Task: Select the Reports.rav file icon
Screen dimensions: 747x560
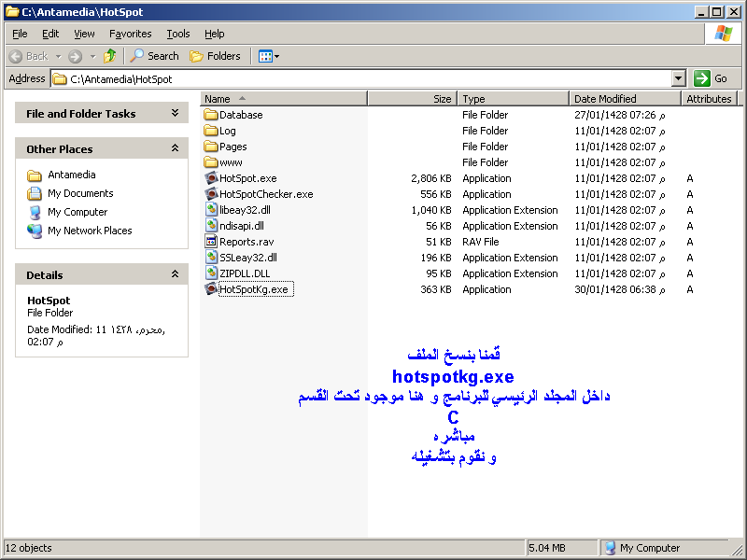Action: [211, 242]
